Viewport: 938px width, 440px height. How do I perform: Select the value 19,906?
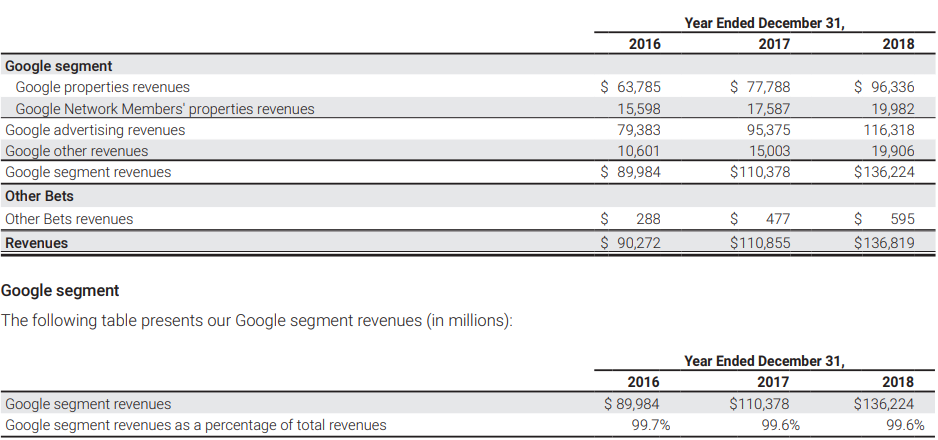(893, 151)
